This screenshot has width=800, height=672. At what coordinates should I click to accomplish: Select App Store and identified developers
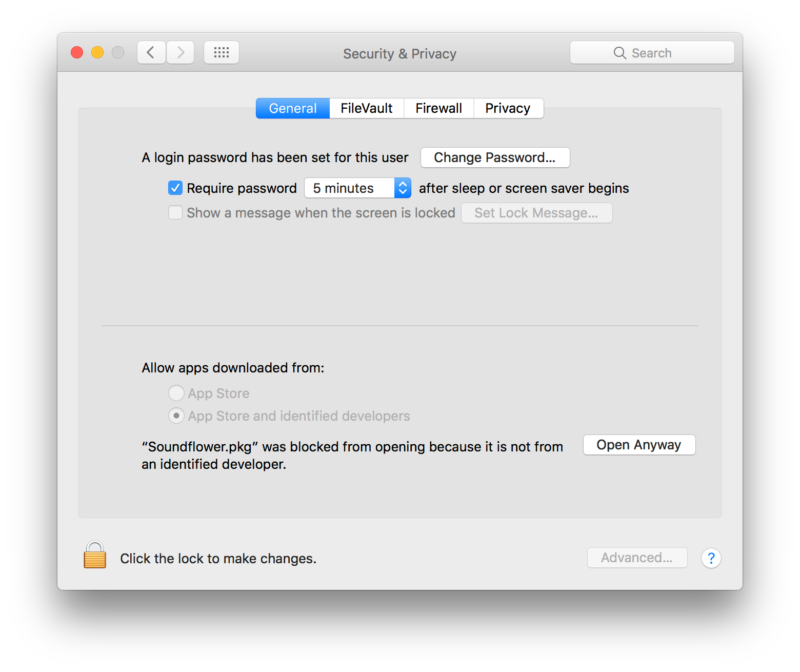176,416
